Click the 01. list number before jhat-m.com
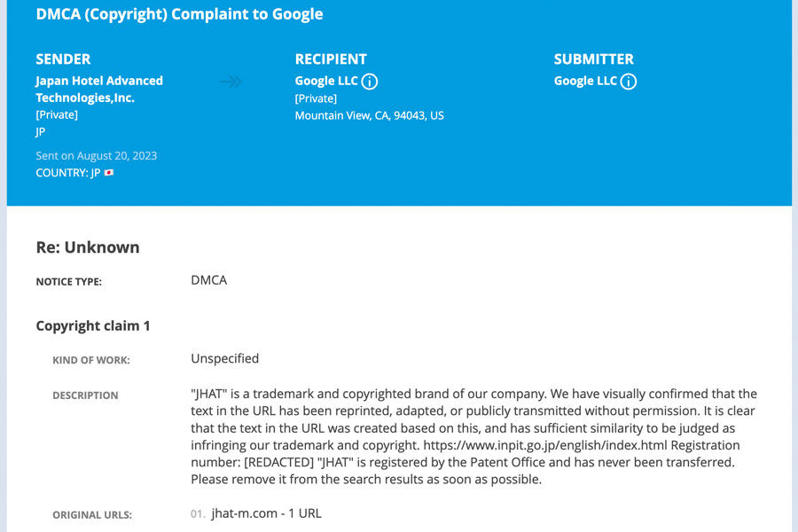798x532 pixels. [198, 514]
